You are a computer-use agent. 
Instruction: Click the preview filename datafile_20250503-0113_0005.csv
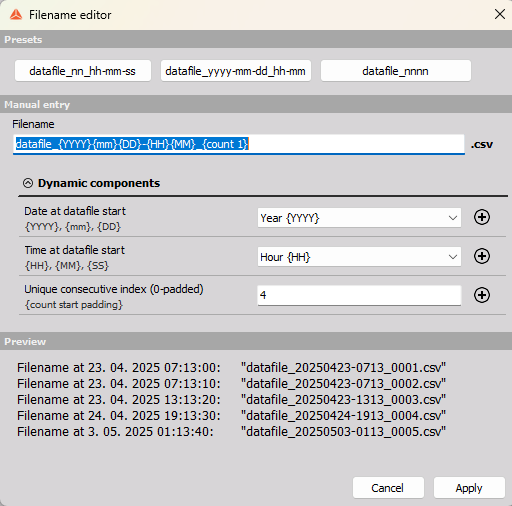[343, 432]
